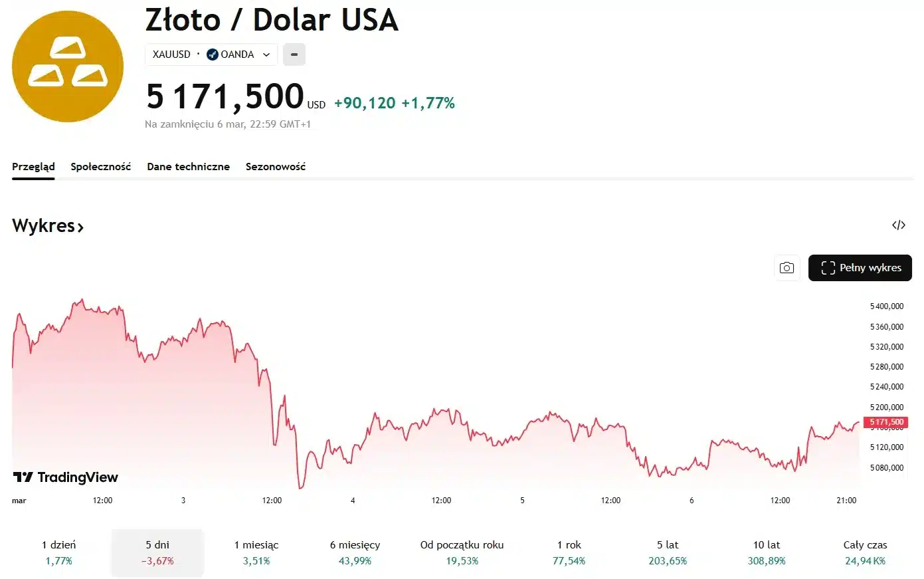The image size is (924, 579).
Task: Expand the Wykres chart section arrow
Action: click(80, 227)
